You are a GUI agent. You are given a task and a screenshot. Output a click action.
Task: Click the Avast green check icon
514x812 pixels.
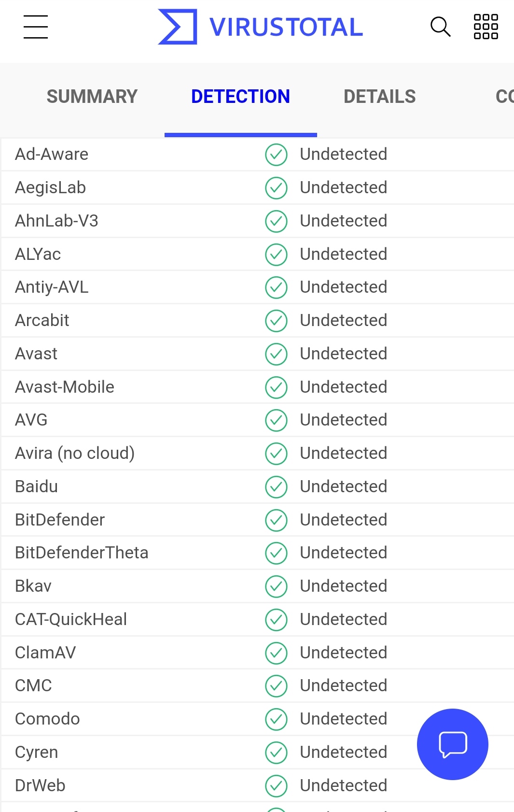(276, 354)
